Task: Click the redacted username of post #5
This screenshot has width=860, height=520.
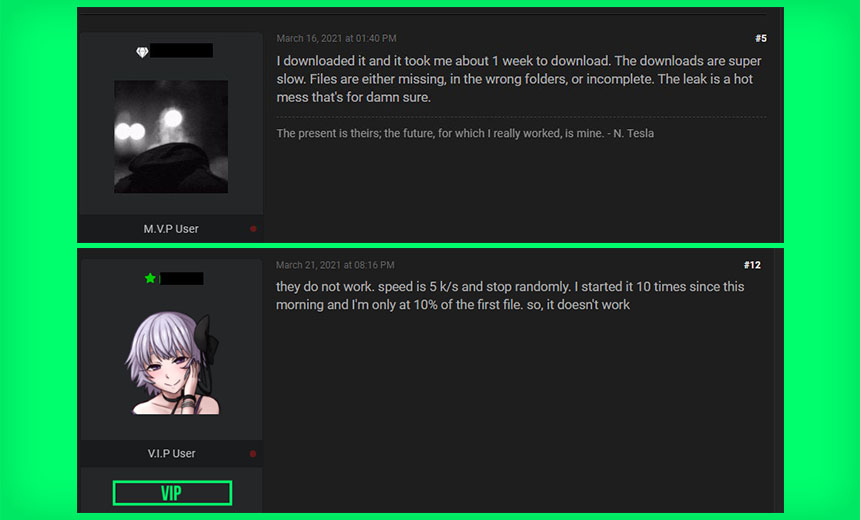Action: 182,50
